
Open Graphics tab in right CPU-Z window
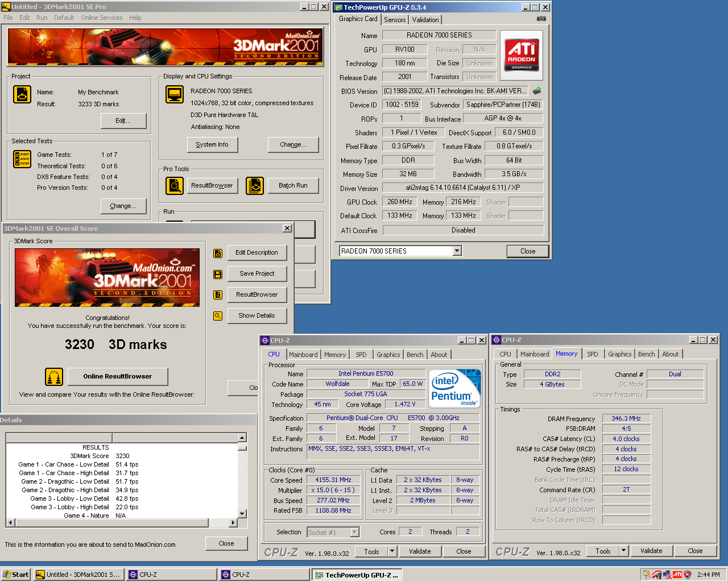pyautogui.click(x=619, y=354)
